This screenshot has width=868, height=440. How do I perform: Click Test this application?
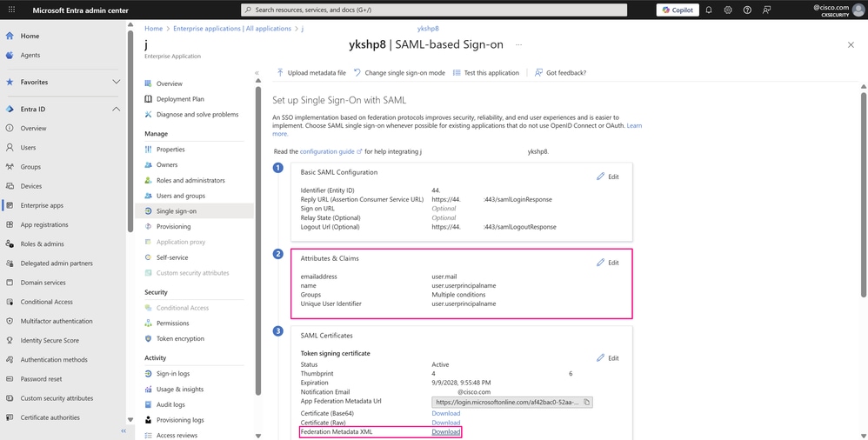(486, 72)
